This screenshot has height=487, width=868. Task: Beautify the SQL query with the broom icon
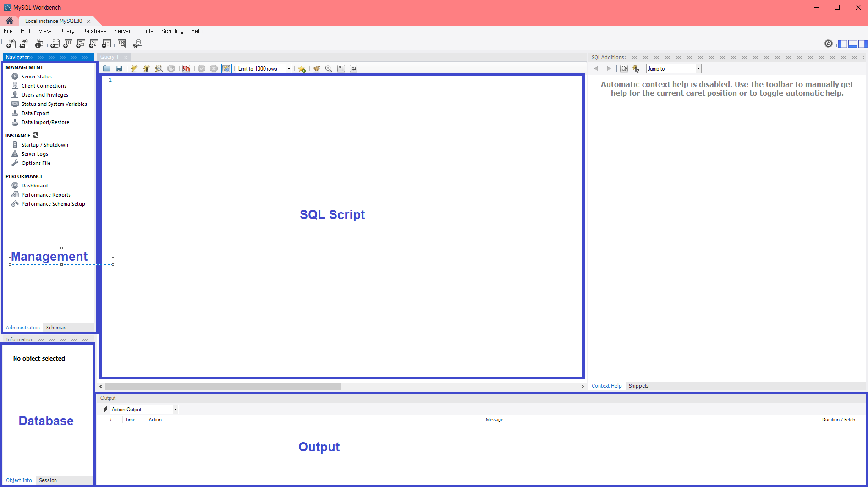coord(317,68)
